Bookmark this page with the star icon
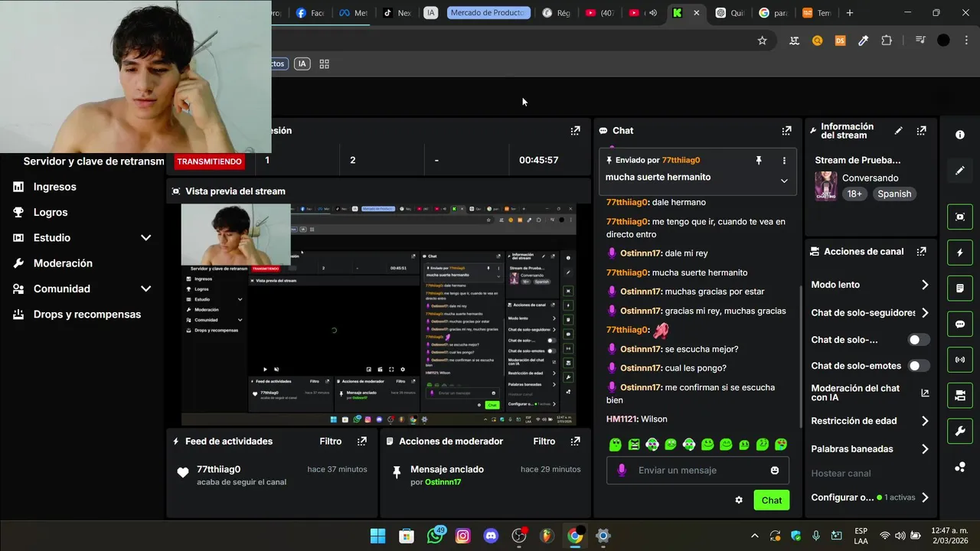The image size is (980, 551). tap(762, 41)
